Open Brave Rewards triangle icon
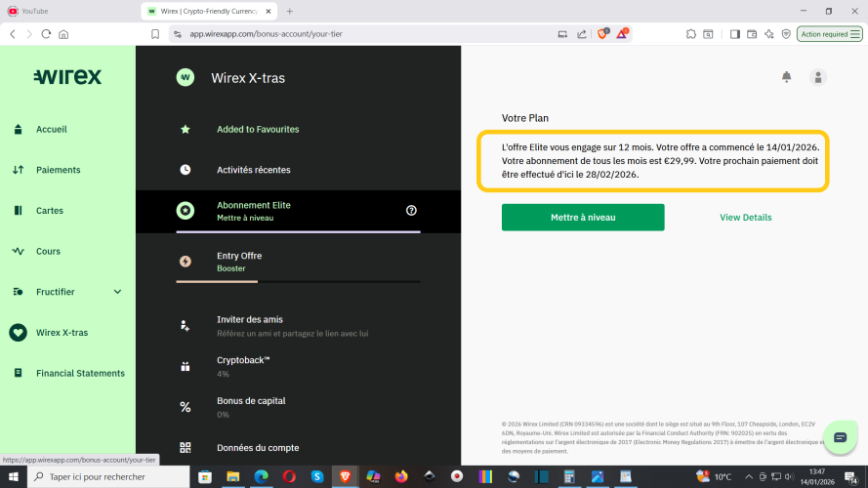The height and width of the screenshot is (488, 868). tap(622, 34)
